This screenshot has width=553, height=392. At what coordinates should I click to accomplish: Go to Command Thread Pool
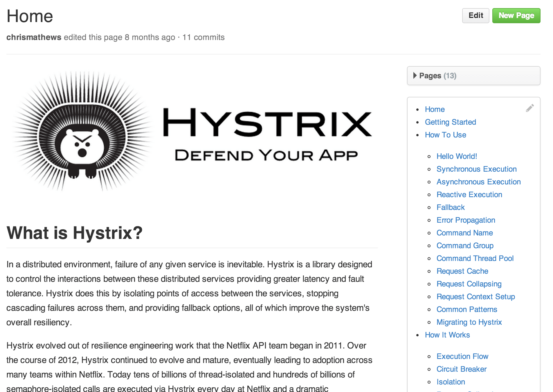tap(475, 258)
